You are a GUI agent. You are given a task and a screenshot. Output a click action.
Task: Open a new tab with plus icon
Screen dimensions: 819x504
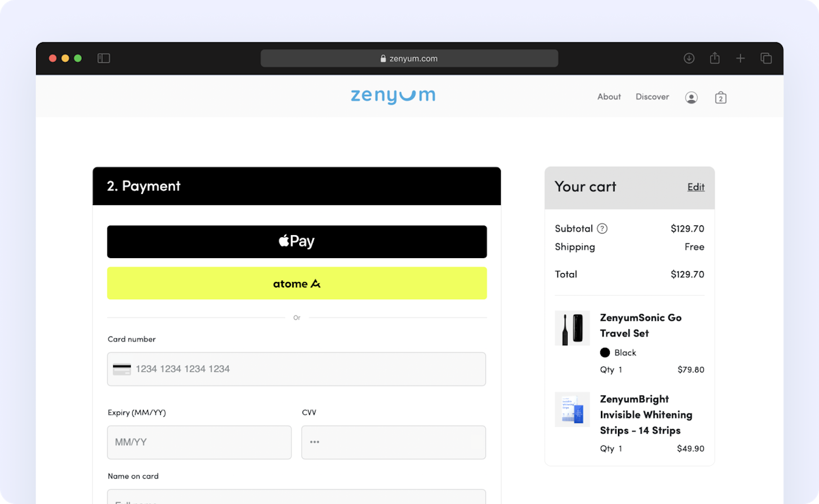[x=741, y=59]
